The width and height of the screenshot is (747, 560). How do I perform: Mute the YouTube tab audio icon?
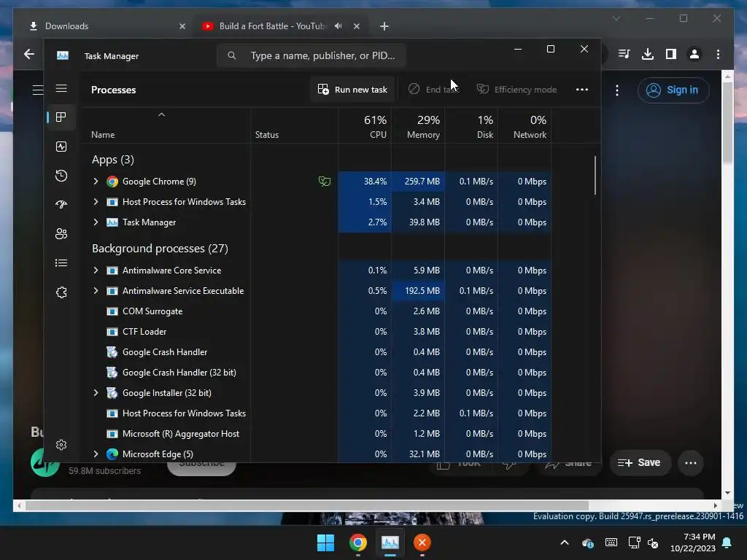point(338,26)
